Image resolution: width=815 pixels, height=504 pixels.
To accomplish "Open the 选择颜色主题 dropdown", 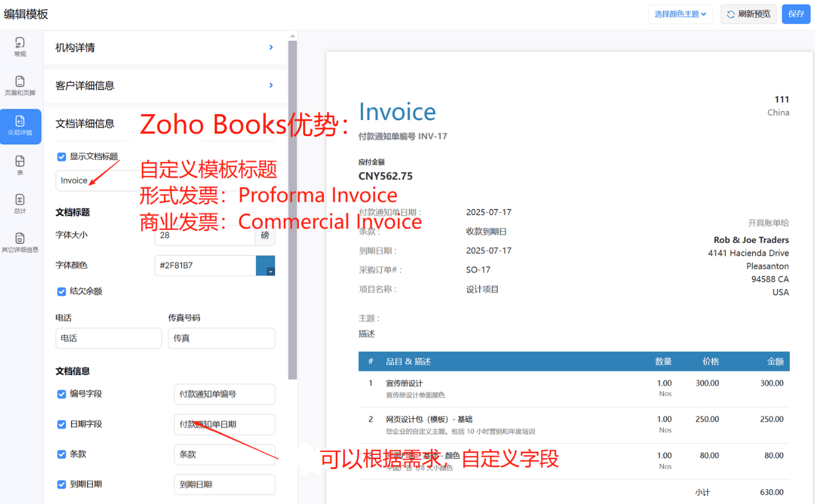I will (680, 14).
